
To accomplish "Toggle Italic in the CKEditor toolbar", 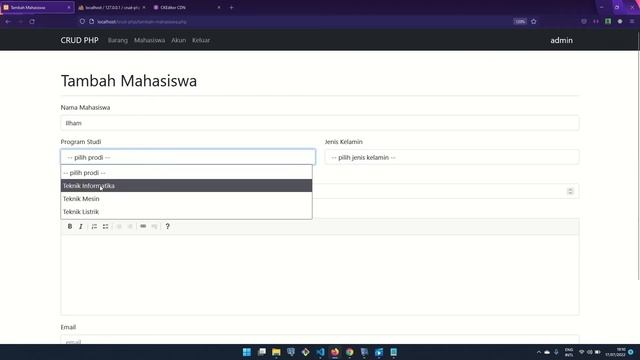I will [81, 226].
